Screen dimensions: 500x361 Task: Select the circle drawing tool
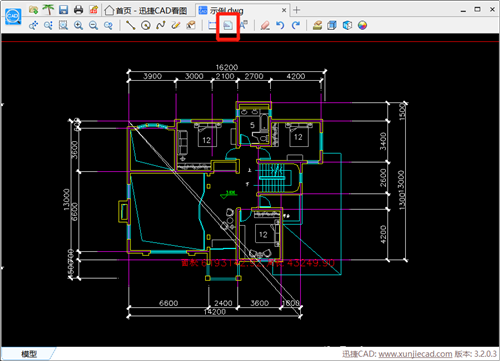[x=146, y=25]
